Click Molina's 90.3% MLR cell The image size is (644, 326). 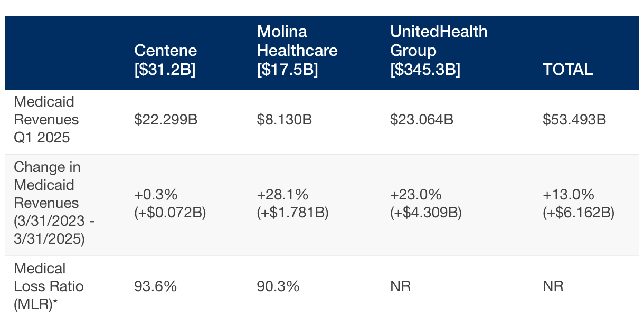pos(278,286)
